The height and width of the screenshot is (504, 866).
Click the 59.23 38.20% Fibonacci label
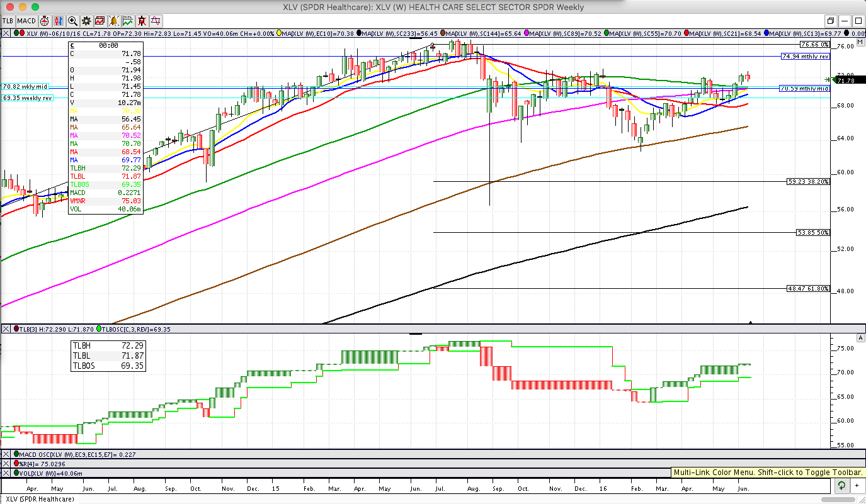(x=808, y=181)
